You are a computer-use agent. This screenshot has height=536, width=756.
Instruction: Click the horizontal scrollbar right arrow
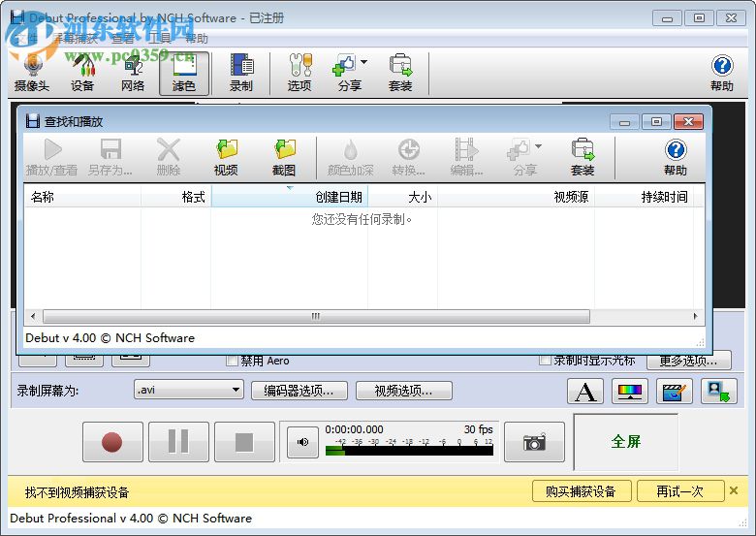(x=695, y=316)
